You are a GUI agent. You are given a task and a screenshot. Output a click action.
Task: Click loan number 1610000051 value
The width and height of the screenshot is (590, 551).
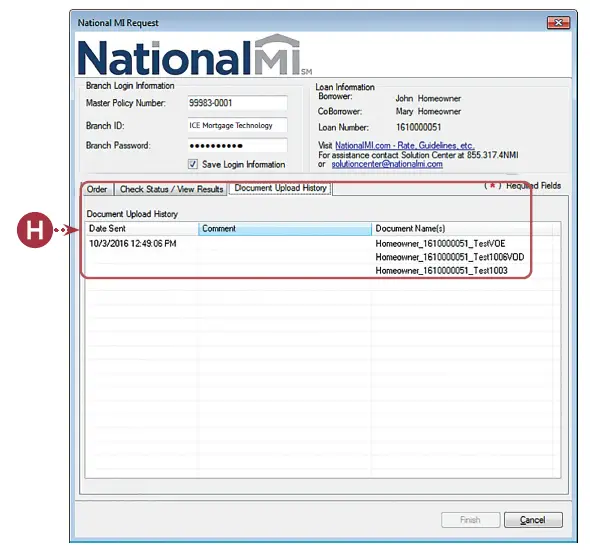point(418,127)
